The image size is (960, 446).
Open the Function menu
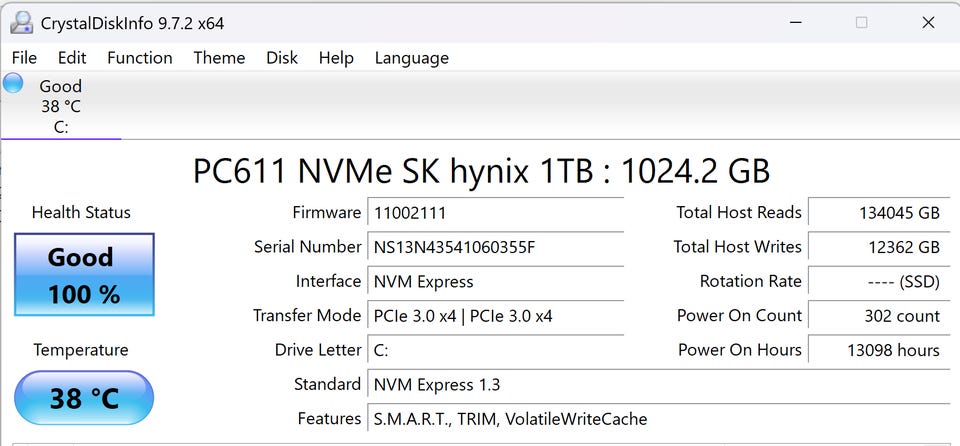[140, 58]
